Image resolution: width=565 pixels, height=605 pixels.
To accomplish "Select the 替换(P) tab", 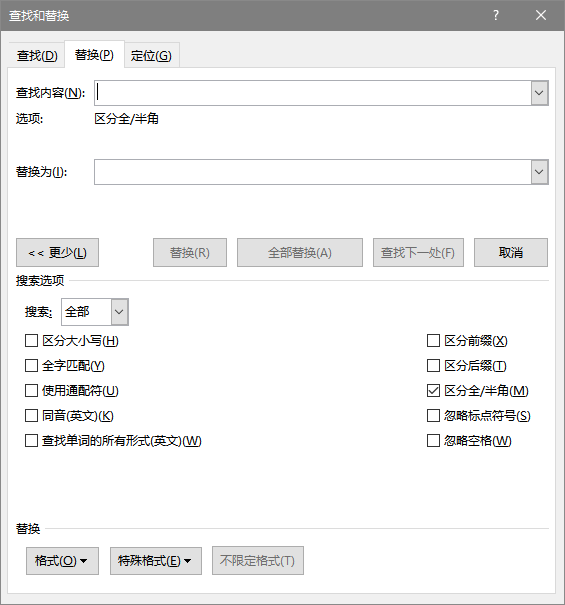I will (x=94, y=55).
